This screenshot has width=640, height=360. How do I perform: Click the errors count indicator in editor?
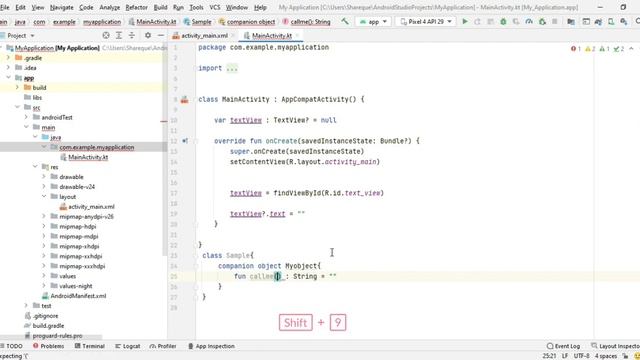point(576,49)
